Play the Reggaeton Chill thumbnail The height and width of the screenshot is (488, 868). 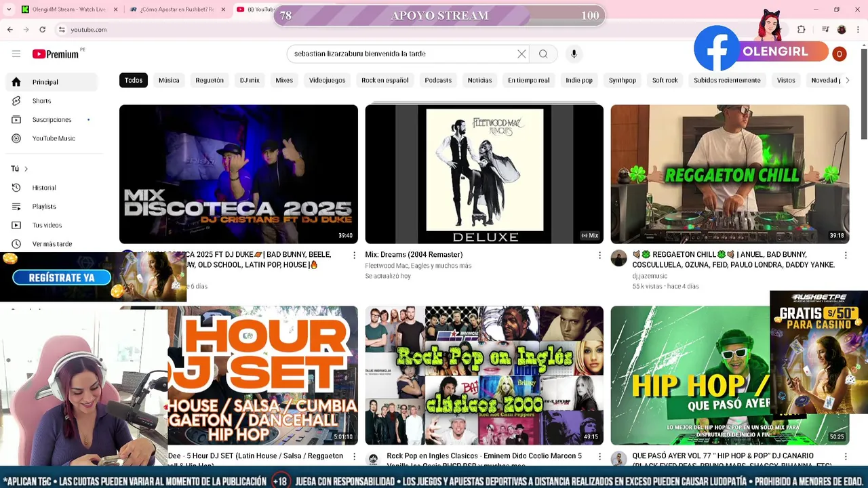730,174
